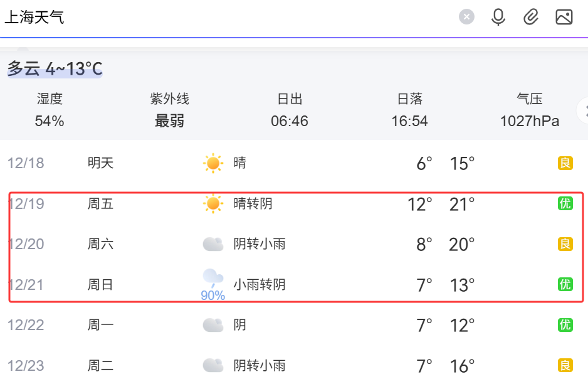Click the sunny icon for 12/18
The width and height of the screenshot is (588, 379).
pos(213,163)
